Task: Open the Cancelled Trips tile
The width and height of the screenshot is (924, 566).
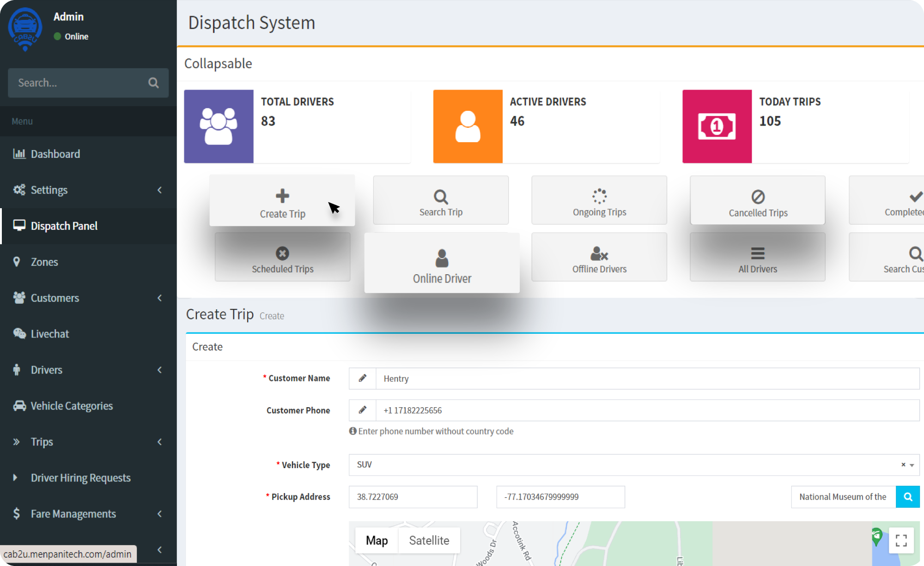Action: (x=758, y=201)
